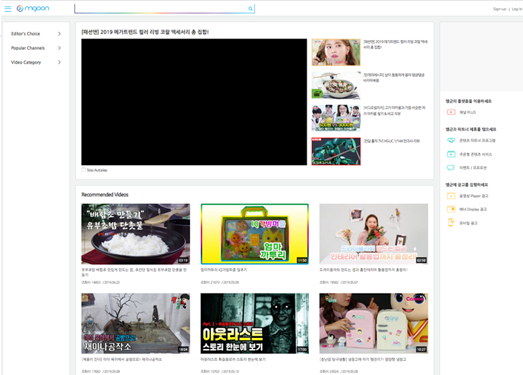The width and height of the screenshot is (523, 375).
Task: Click the Signup link
Action: tap(499, 9)
